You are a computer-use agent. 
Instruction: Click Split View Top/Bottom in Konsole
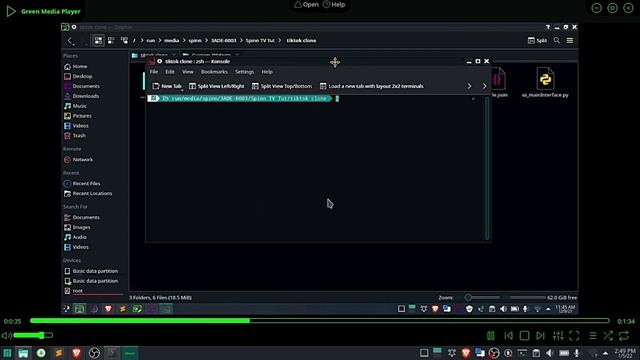[x=282, y=86]
